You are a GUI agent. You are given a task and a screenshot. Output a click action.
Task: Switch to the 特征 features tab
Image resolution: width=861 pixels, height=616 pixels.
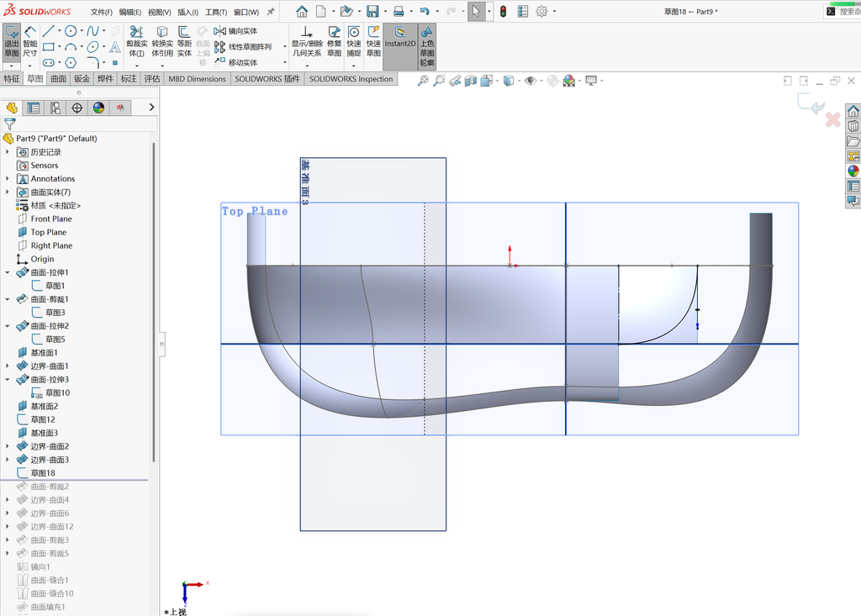[x=12, y=79]
